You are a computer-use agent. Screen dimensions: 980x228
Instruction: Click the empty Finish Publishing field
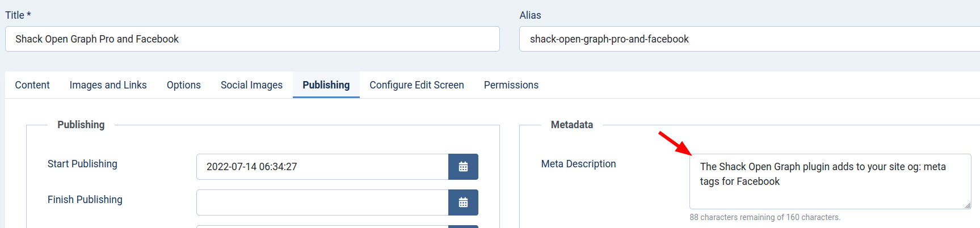322,202
